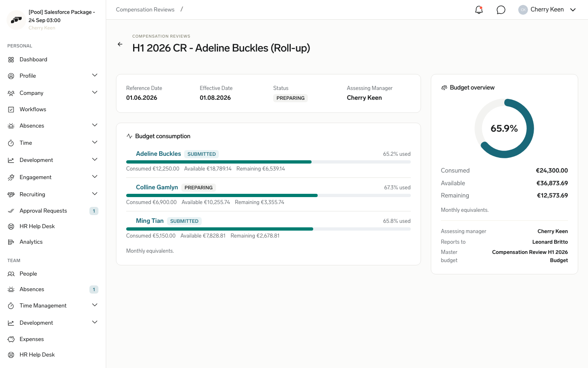Click Compensation Reviews breadcrumb link
Viewport: 588px width, 368px height.
145,9
